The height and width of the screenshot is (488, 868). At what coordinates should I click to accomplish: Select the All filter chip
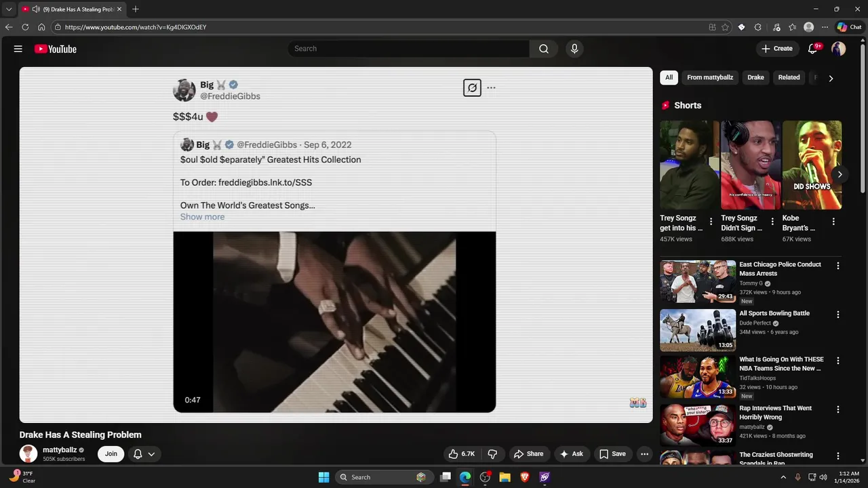[x=669, y=77]
